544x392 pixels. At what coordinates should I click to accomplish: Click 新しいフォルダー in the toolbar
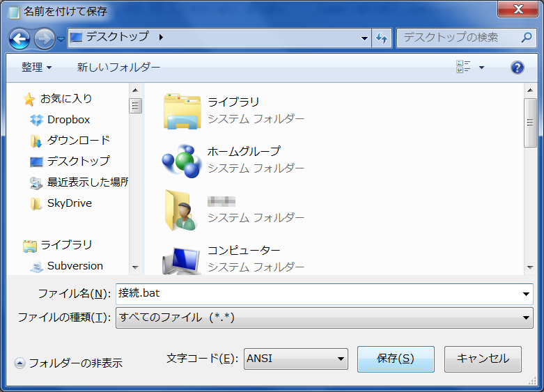click(118, 68)
